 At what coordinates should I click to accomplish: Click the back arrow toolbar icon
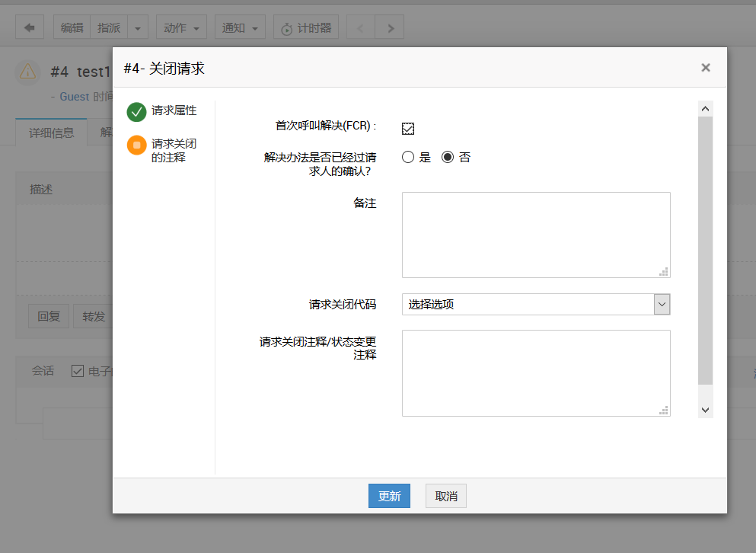(x=30, y=27)
